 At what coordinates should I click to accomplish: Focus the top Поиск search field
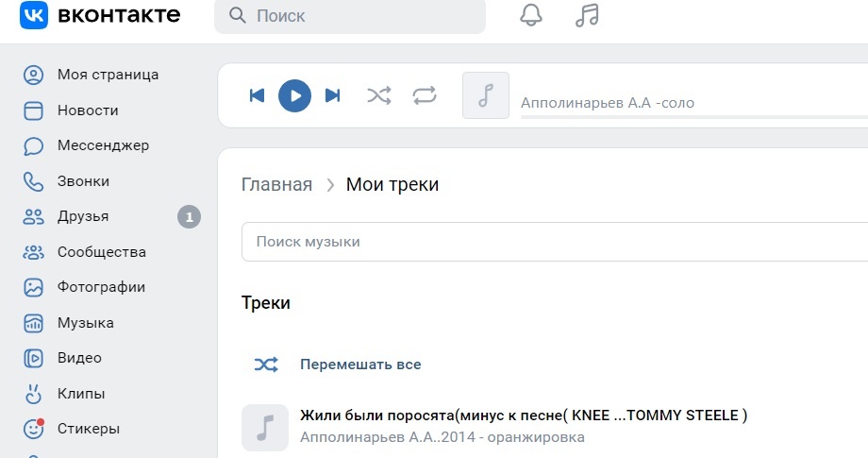[350, 16]
